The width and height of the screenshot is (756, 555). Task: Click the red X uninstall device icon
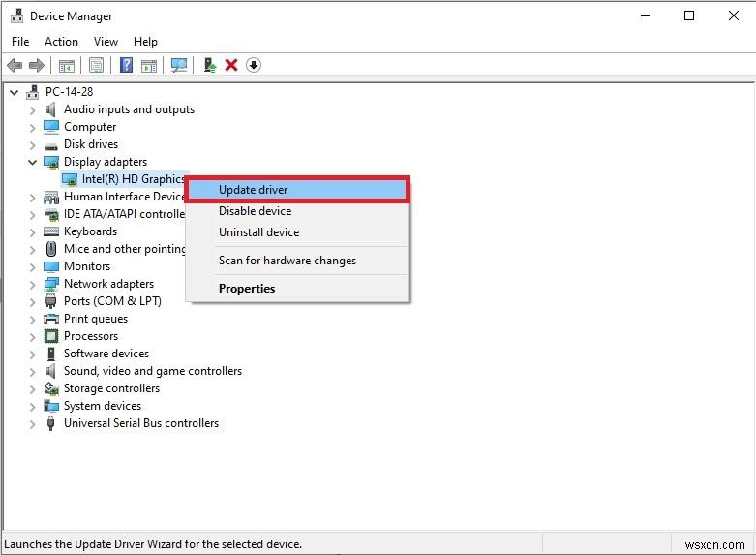[231, 65]
